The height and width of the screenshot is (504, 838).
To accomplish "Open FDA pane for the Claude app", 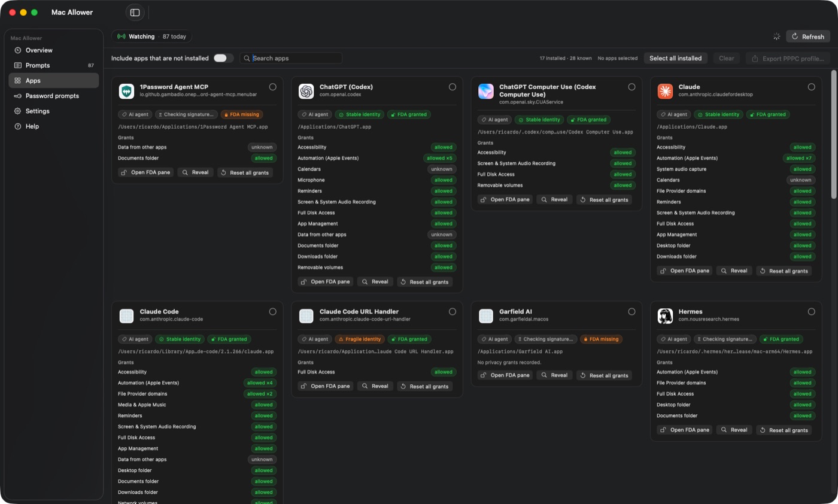I will [x=684, y=271].
